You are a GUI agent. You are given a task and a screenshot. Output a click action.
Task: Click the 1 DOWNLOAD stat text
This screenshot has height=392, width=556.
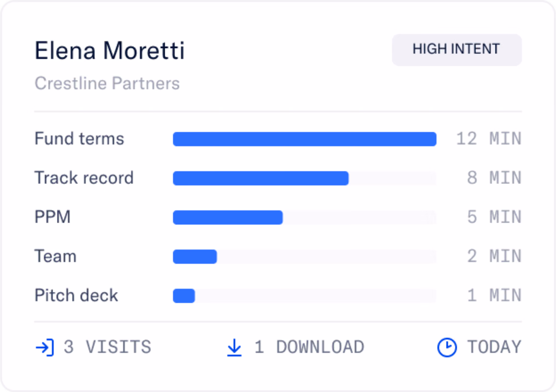pos(309,347)
